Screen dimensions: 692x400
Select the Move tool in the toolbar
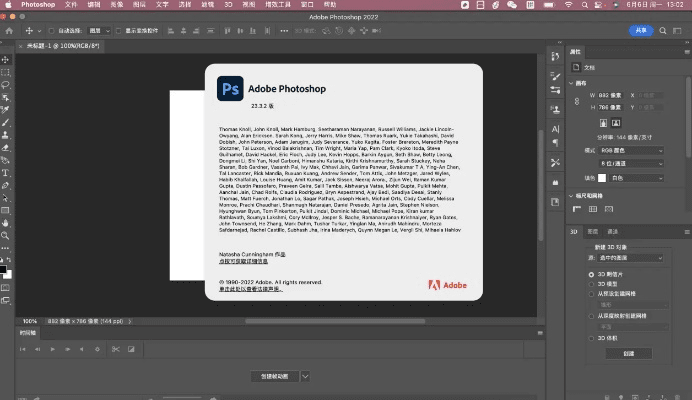pyautogui.click(x=5, y=60)
